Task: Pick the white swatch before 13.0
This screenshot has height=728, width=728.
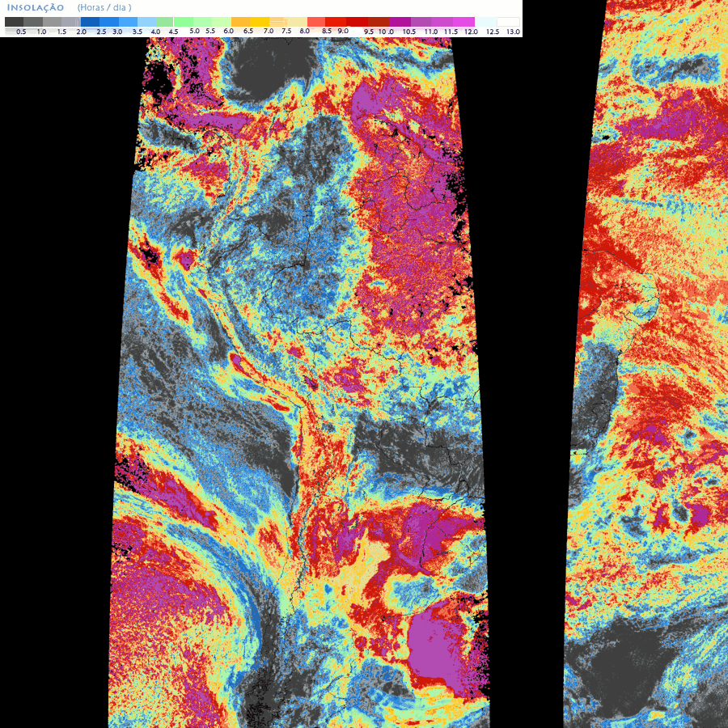Action: click(509, 22)
